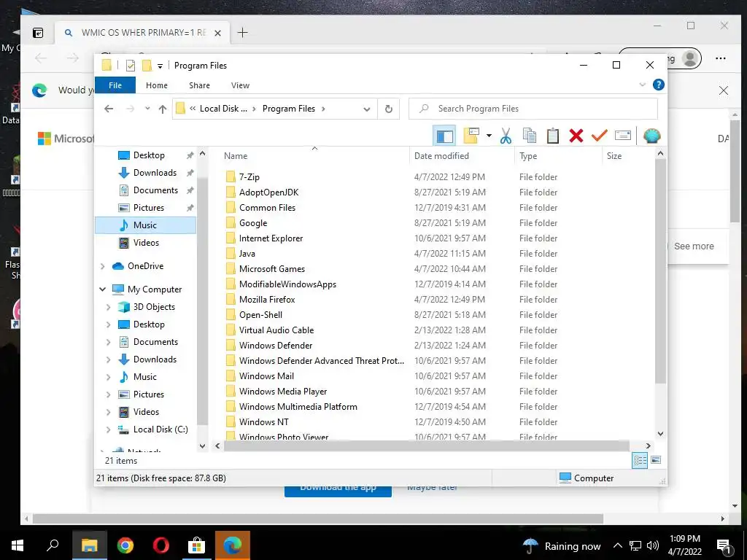Select the Open-Shell folder
Screen dimensions: 747x560
[x=260, y=315]
